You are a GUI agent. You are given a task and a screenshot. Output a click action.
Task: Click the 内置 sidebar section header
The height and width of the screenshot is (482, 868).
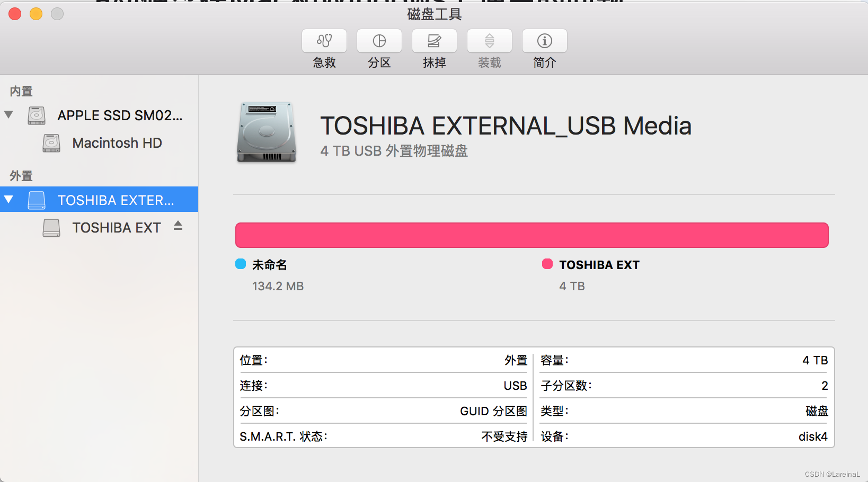pyautogui.click(x=21, y=91)
